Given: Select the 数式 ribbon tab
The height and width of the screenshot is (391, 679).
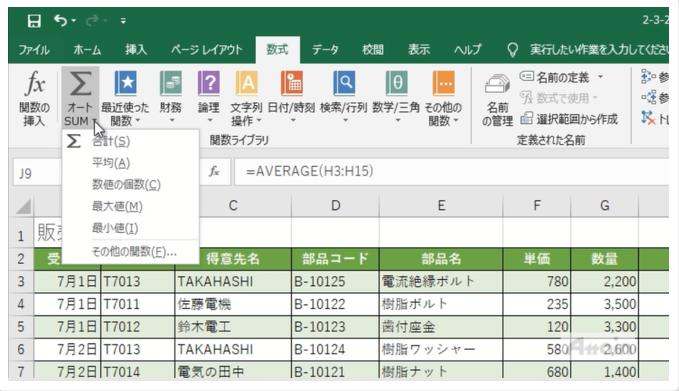Looking at the screenshot, I should tap(277, 49).
